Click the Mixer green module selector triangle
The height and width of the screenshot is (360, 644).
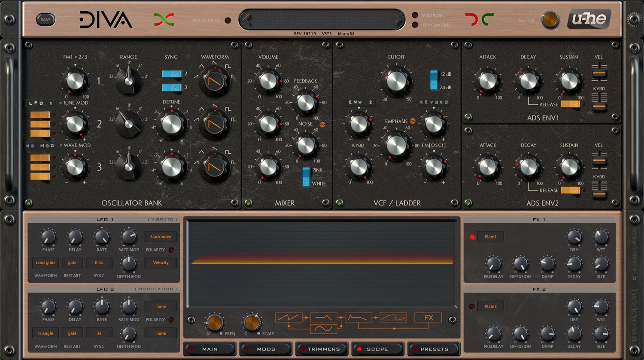[248, 202]
